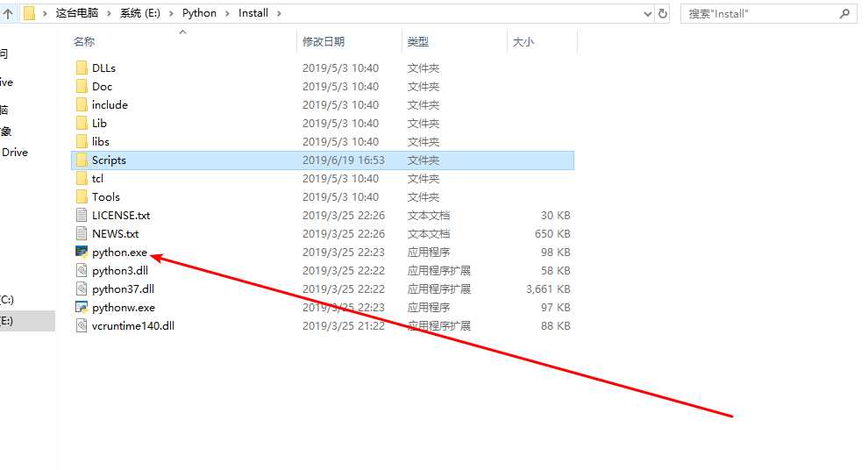Screen dimensions: 868x470
Task: Click the python3.dll file icon
Action: (82, 271)
